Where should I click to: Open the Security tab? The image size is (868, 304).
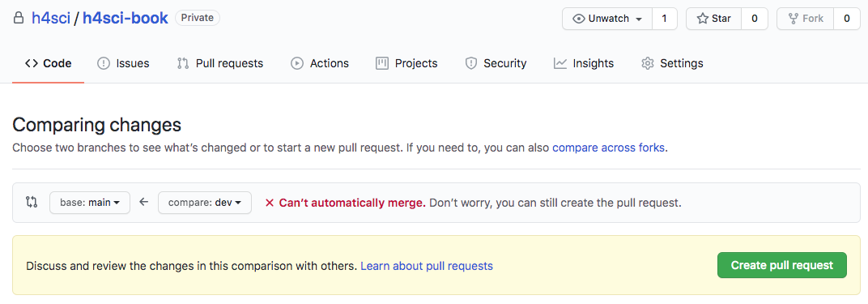click(496, 63)
